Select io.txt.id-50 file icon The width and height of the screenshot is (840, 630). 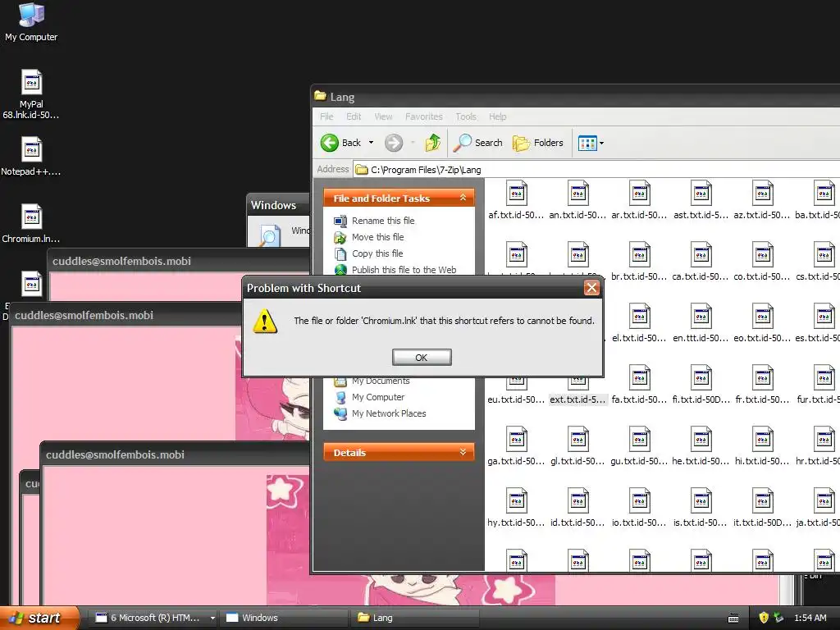pyautogui.click(x=640, y=502)
